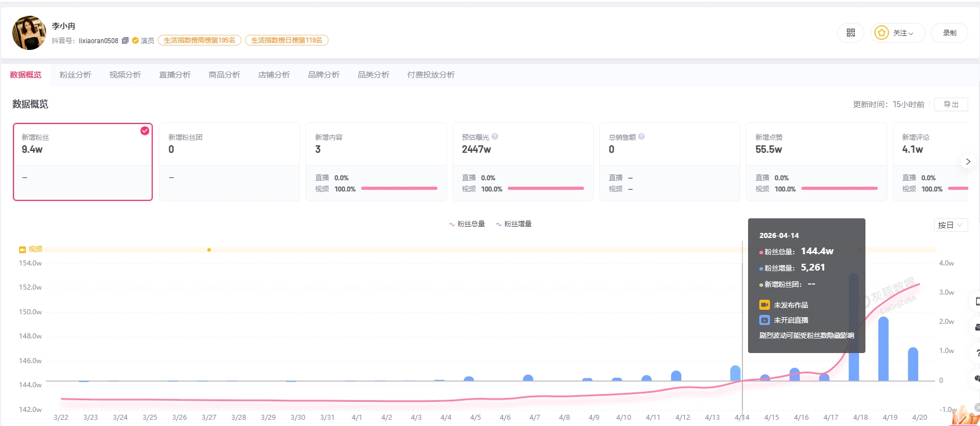Select the 新增粉丝 metric card
Image resolution: width=980 pixels, height=426 pixels.
83,162
